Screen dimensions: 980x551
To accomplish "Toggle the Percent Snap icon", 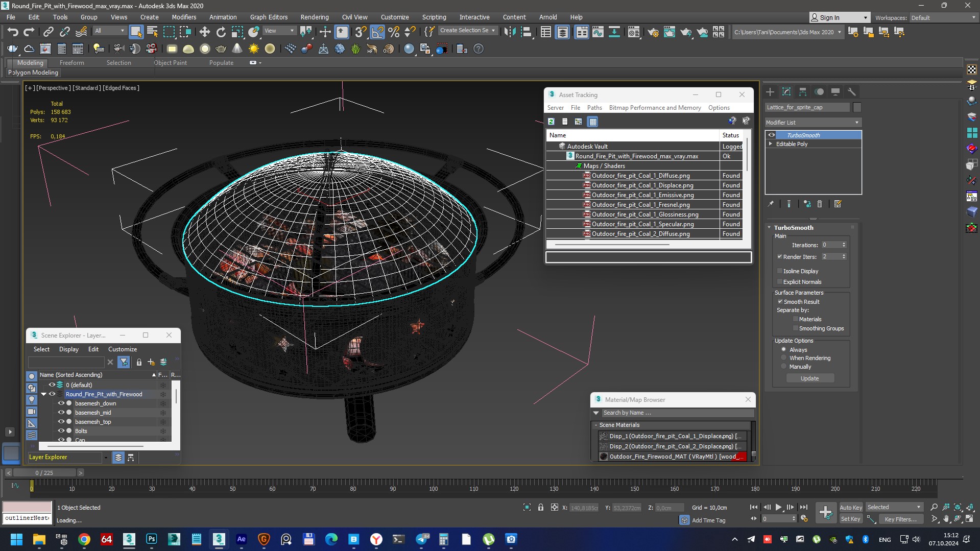I will tap(394, 32).
